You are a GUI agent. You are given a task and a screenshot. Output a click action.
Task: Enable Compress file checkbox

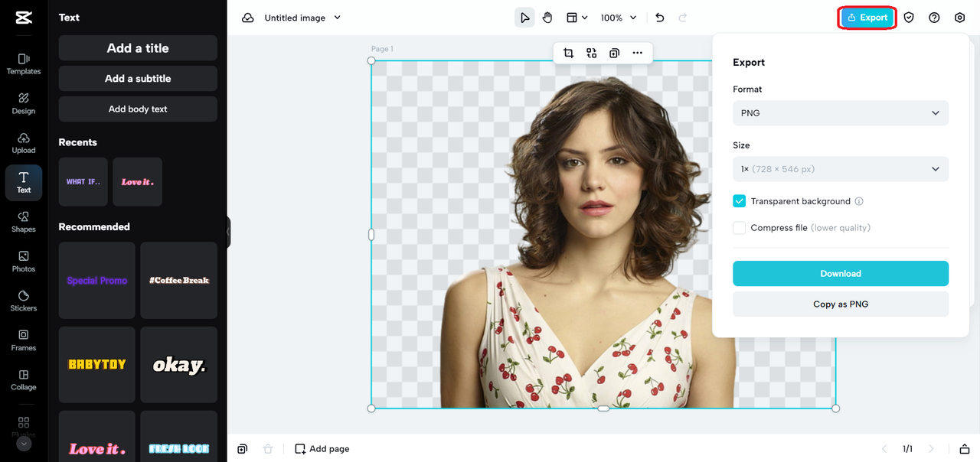(x=739, y=228)
